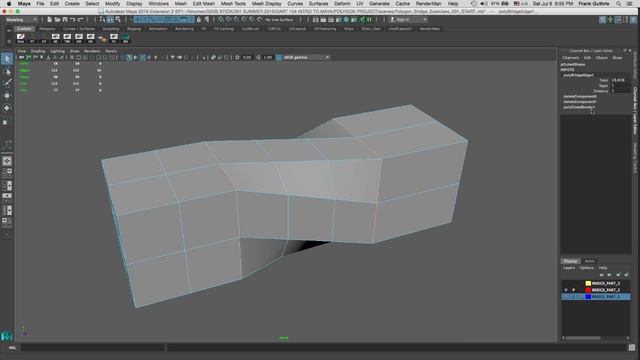The height and width of the screenshot is (360, 640).
Task: Open the Mesh Display menu
Action: coord(266,4)
